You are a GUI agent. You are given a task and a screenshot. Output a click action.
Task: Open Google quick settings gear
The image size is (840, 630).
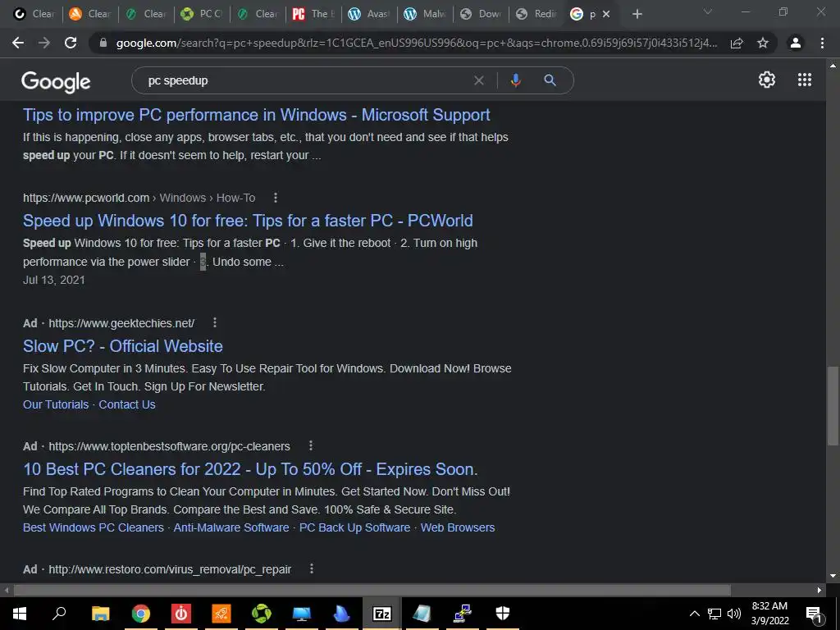pos(767,80)
